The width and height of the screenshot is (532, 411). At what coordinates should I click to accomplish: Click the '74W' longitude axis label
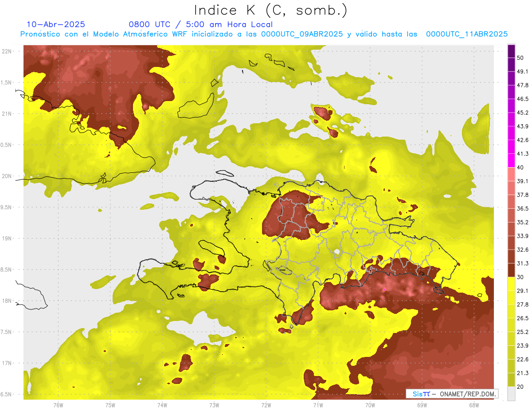(x=162, y=405)
